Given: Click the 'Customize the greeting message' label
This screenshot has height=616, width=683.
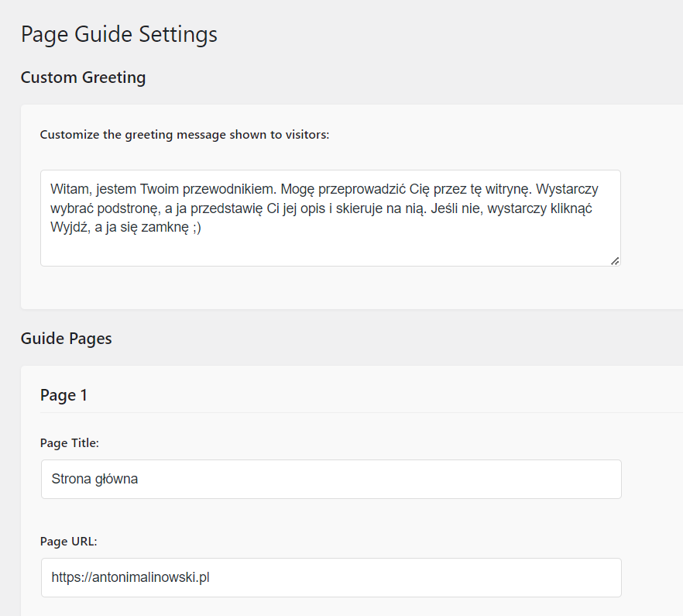Looking at the screenshot, I should [x=184, y=135].
